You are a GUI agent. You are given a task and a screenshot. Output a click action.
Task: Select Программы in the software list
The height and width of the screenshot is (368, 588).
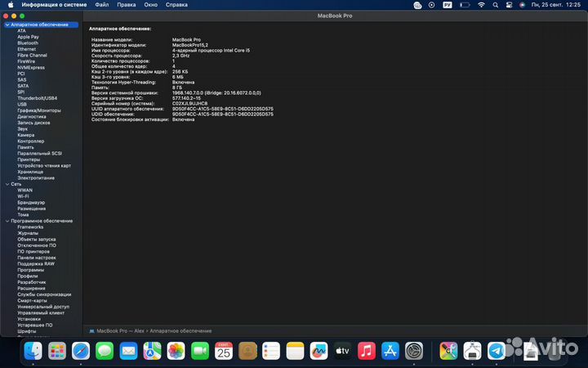[31, 270]
